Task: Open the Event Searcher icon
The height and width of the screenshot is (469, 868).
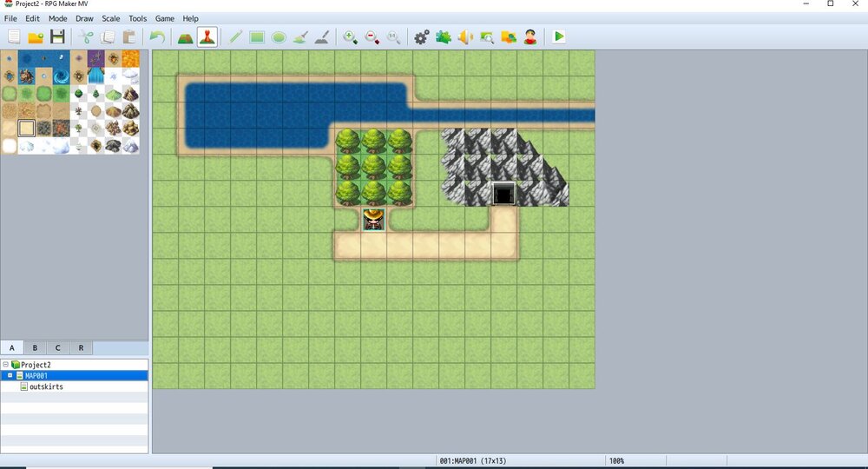Action: tap(487, 37)
